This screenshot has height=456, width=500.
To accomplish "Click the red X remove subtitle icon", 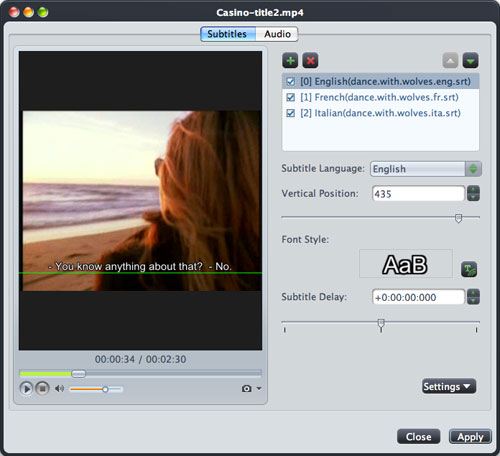I will [x=310, y=61].
